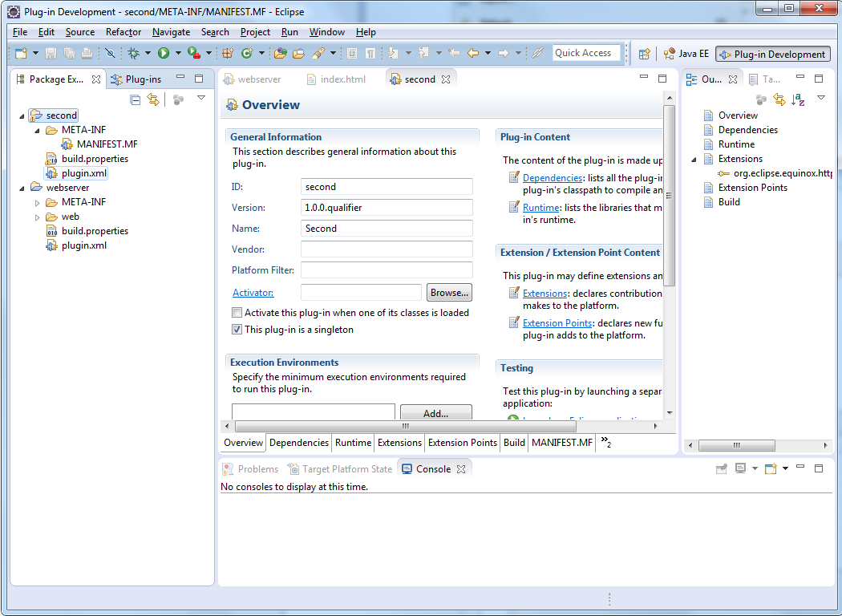Click the Quick Access search field
Screen dimensions: 842x616
pyautogui.click(x=586, y=53)
